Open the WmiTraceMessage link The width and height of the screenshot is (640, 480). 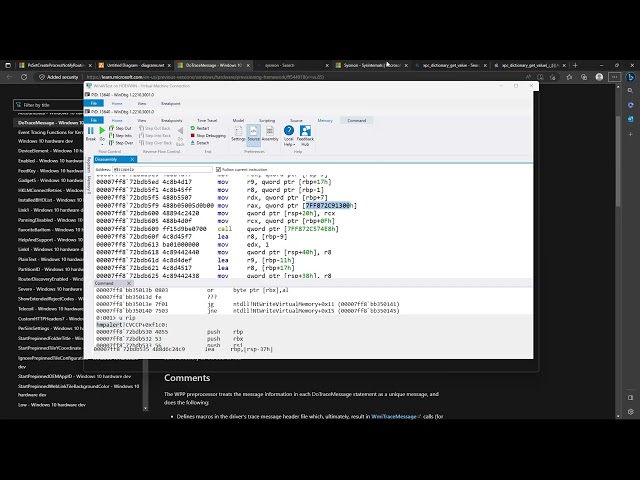coord(396,416)
